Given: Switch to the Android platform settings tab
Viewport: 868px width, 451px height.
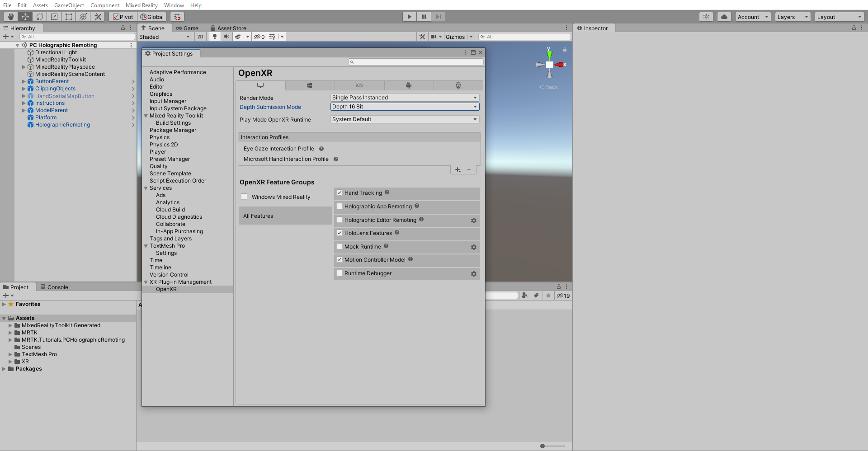Looking at the screenshot, I should coord(409,85).
